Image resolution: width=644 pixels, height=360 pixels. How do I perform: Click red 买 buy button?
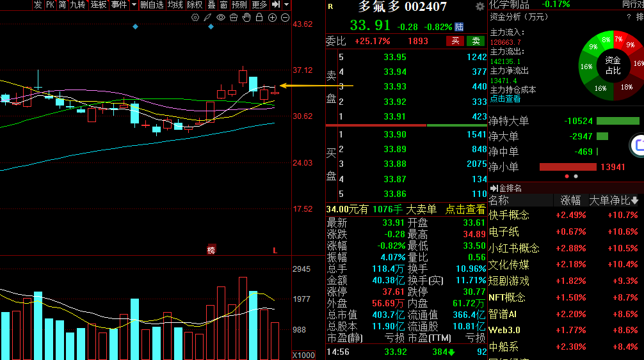pyautogui.click(x=455, y=41)
